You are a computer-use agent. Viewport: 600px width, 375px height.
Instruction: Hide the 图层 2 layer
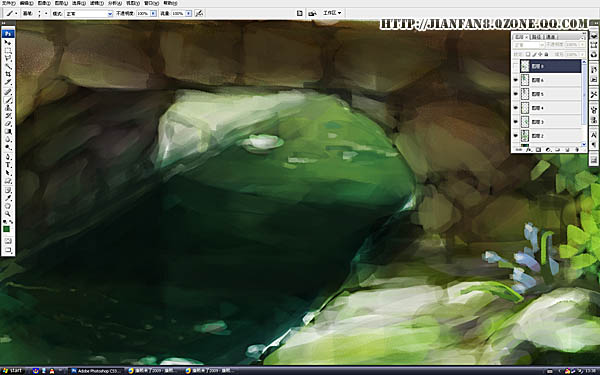point(515,136)
